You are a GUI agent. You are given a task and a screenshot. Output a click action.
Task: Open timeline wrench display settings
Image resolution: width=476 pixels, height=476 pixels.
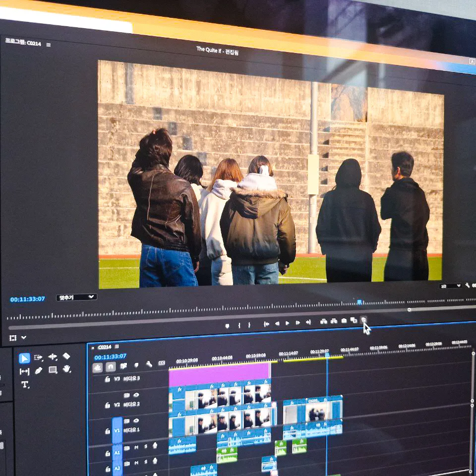[148, 364]
